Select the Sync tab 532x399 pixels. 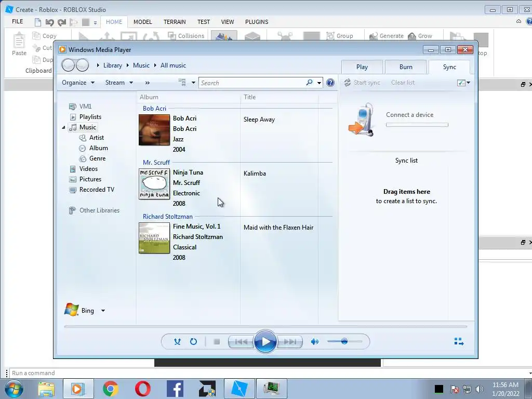click(x=449, y=67)
